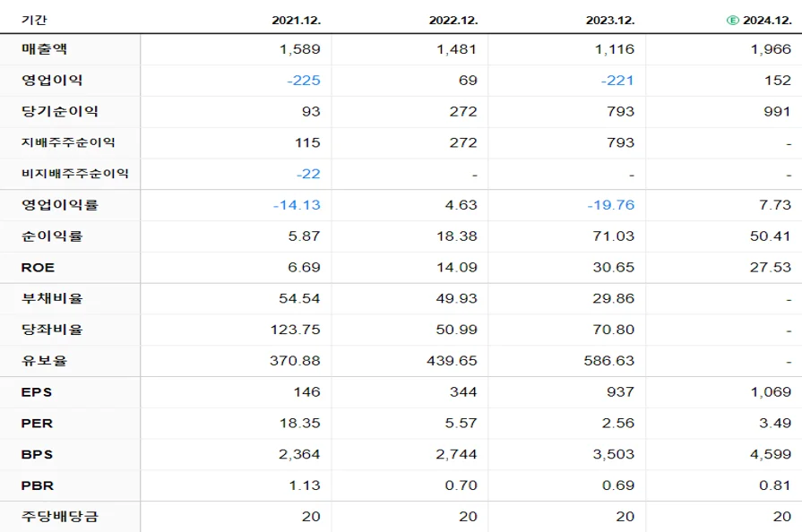Click the 영업이익률 value 7.73
The image size is (802, 532).
pos(775,205)
